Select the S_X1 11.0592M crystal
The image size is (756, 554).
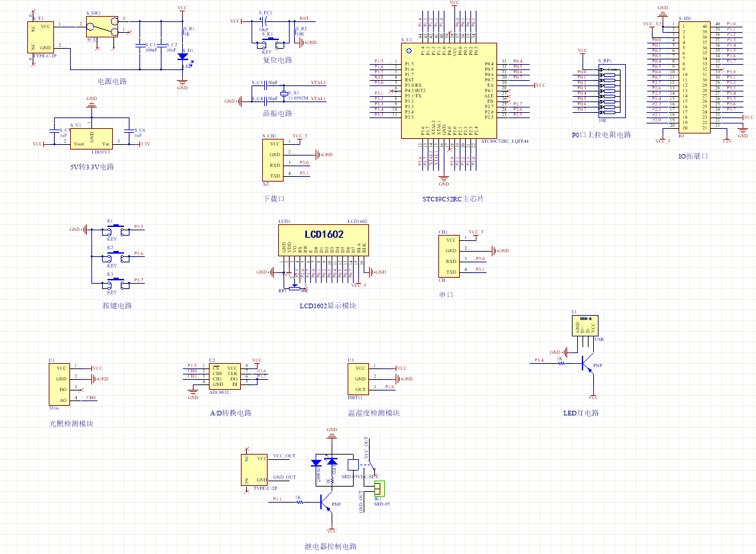pyautogui.click(x=284, y=93)
